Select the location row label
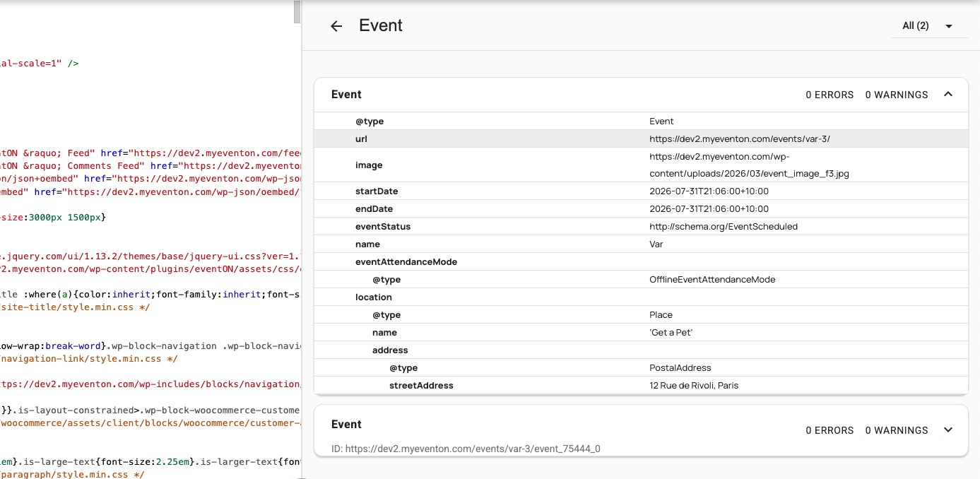This screenshot has width=980, height=479. pyautogui.click(x=374, y=297)
